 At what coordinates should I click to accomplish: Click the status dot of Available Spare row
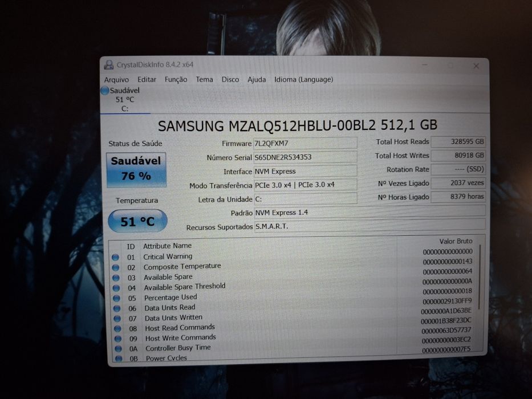(116, 278)
